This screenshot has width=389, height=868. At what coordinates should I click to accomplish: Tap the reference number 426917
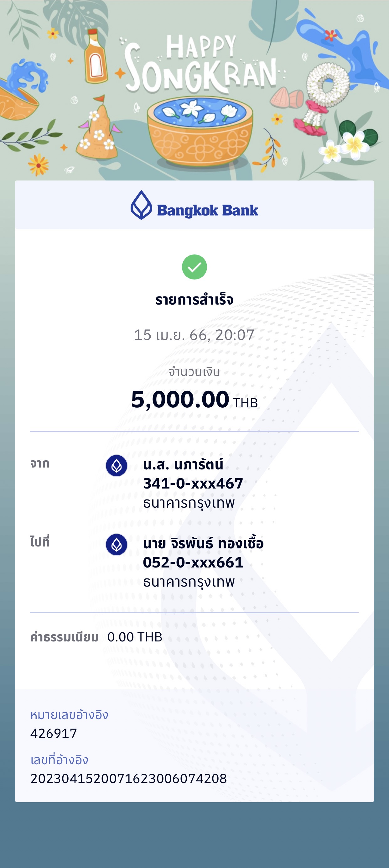pyautogui.click(x=54, y=734)
